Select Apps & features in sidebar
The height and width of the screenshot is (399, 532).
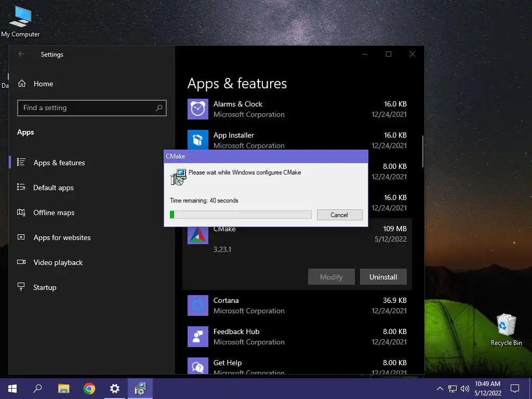59,163
